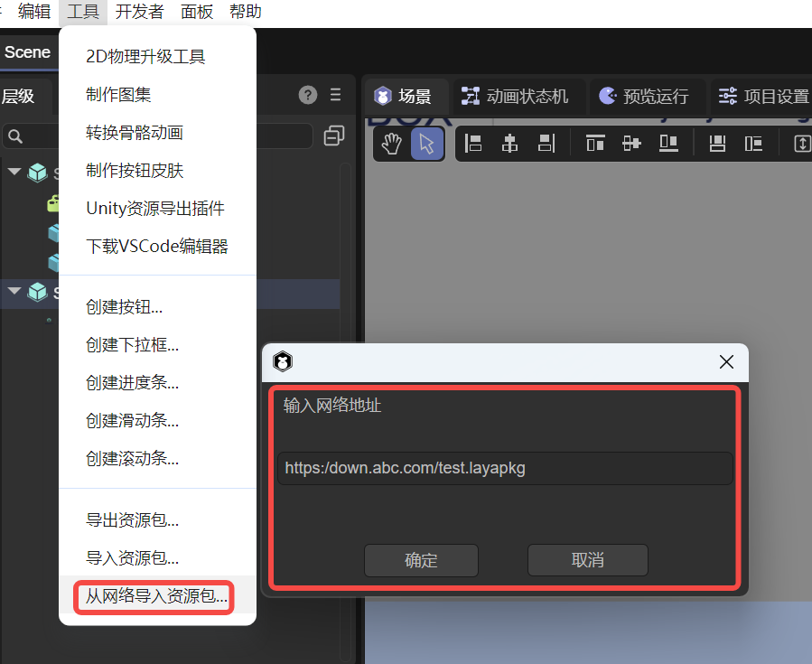The image size is (812, 664).
Task: Select the 制作图集 menu entry
Action: 118,95
